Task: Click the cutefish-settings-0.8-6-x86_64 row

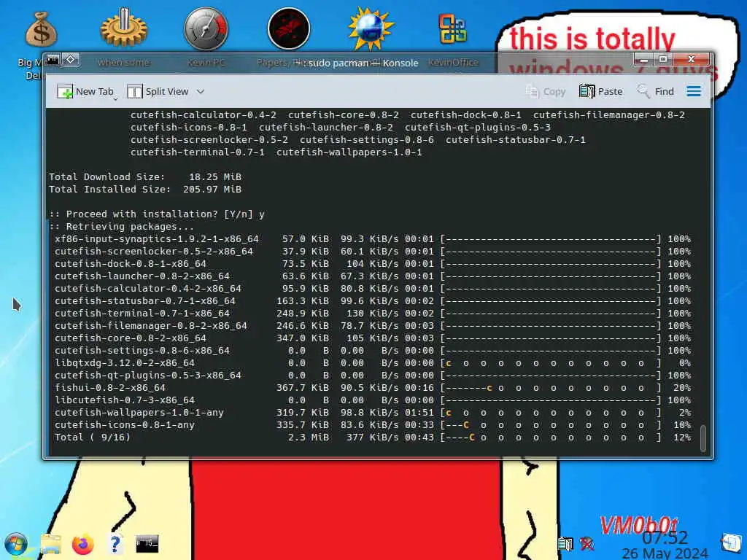Action: point(373,351)
